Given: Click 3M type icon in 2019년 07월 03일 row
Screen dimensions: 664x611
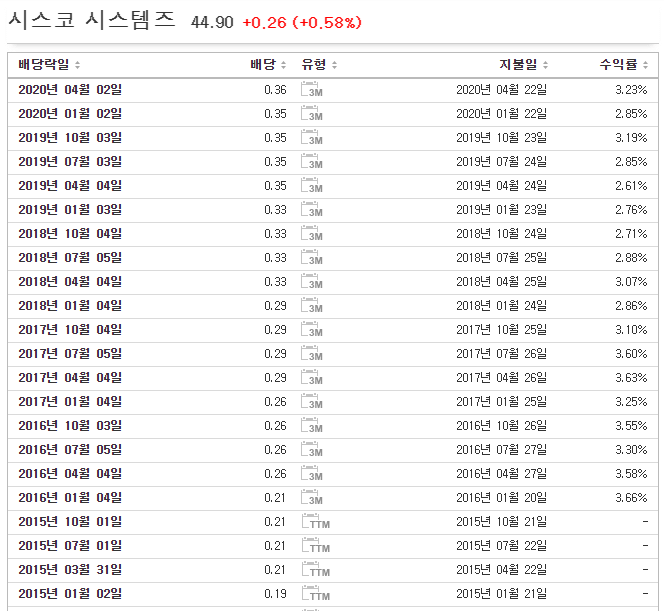Looking at the screenshot, I should [312, 161].
